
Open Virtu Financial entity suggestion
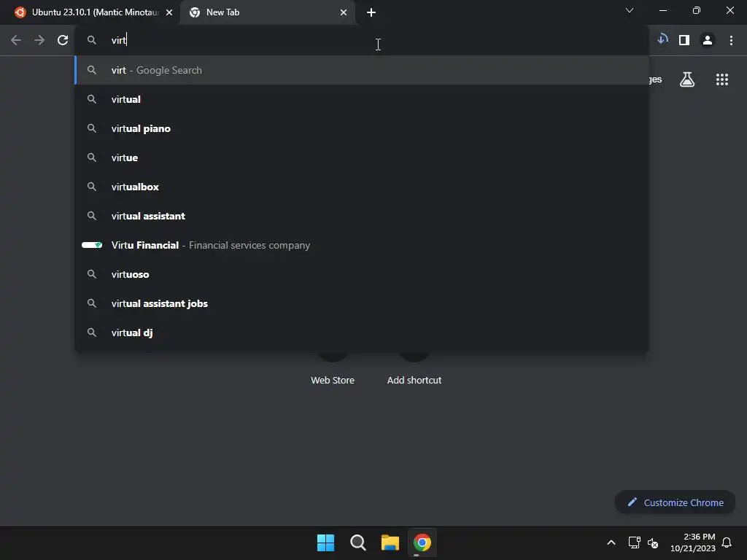362,245
